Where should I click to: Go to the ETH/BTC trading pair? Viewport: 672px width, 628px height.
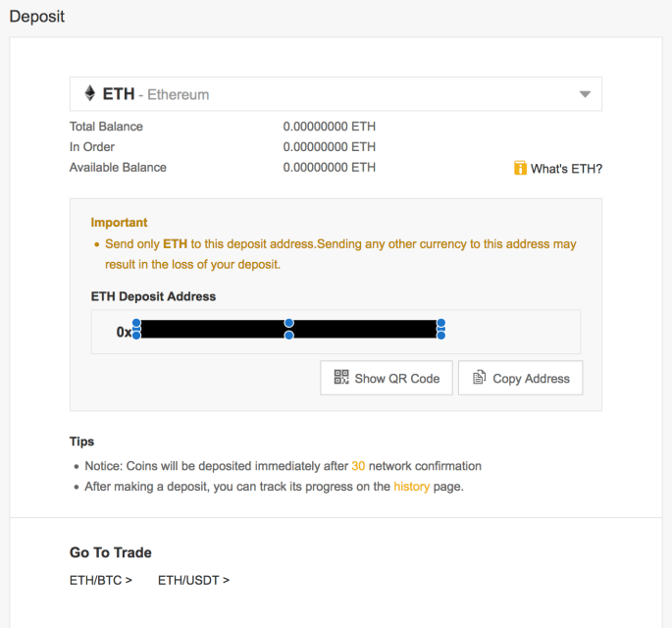tap(100, 580)
